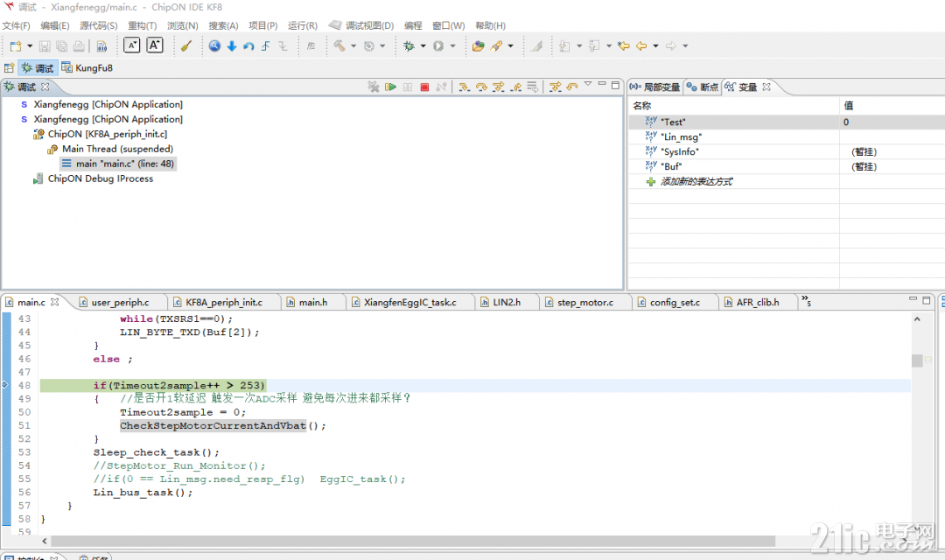This screenshot has width=945, height=560.
Task: Select main "main.c" (line: 48) stack frame
Action: click(125, 164)
